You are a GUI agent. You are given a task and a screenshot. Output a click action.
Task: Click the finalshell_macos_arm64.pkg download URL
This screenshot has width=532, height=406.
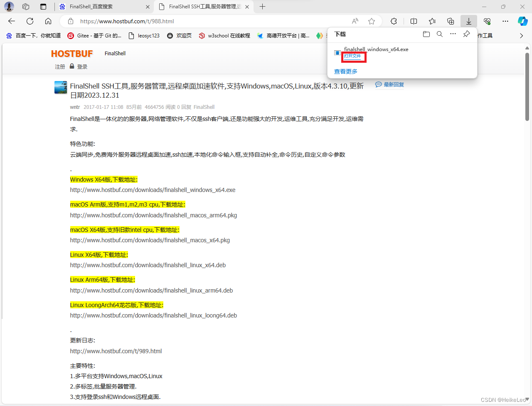[x=153, y=215]
